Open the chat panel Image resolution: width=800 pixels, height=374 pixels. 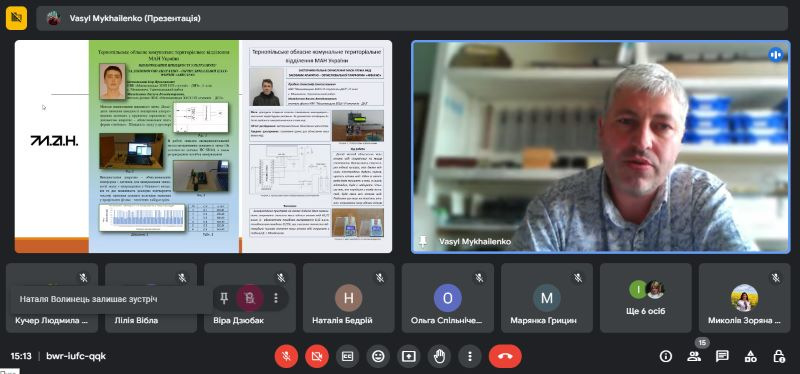click(722, 356)
